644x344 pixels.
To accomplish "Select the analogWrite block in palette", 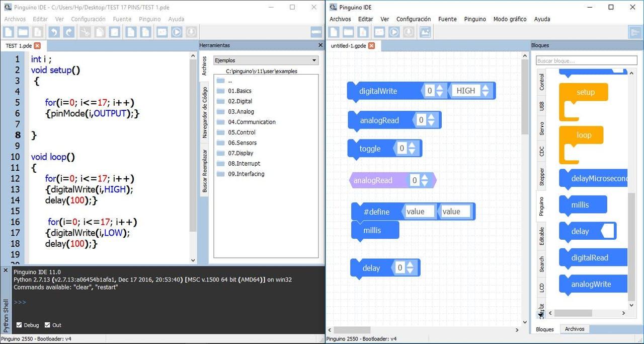I will coord(594,284).
